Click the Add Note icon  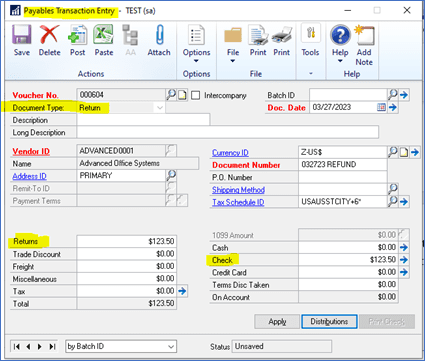pos(364,35)
